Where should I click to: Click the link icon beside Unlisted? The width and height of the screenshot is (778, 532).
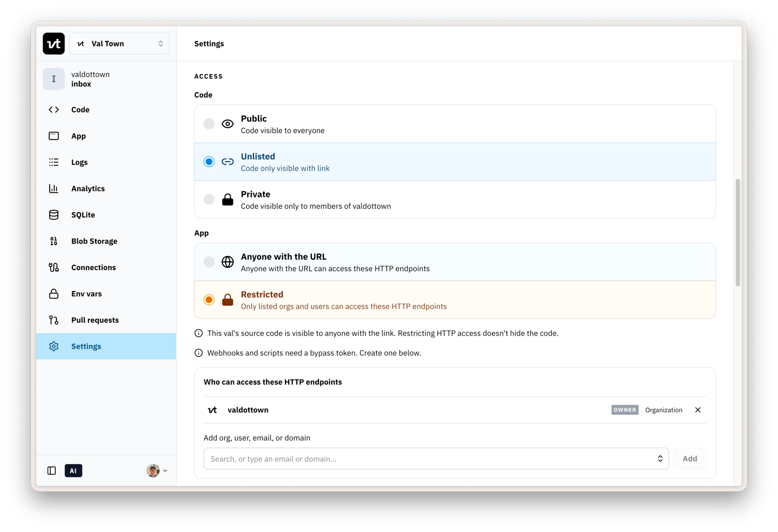click(228, 162)
